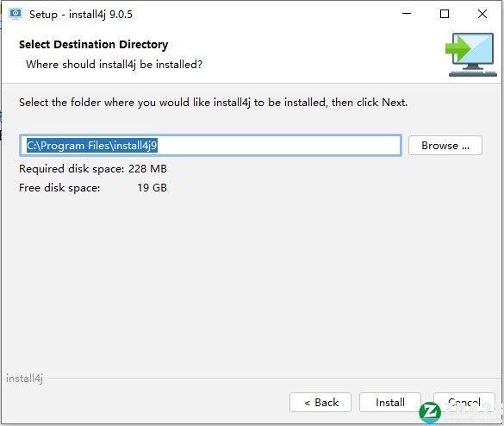Viewport: 504px width, 426px height.
Task: Start installation with the Install button
Action: coord(390,402)
